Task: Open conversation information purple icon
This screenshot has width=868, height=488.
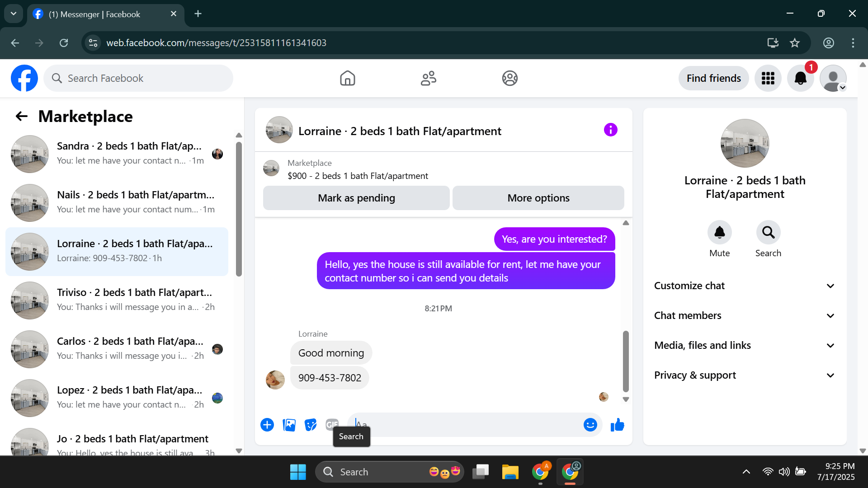Action: click(x=610, y=130)
